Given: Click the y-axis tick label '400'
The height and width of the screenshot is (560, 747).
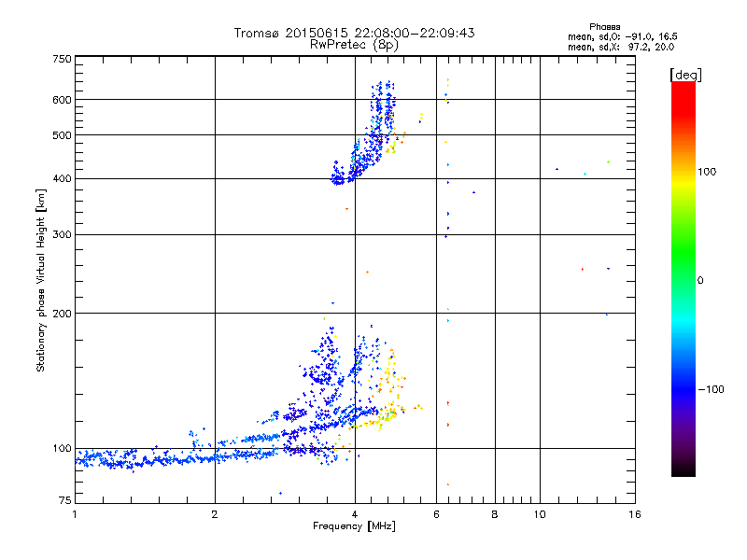Looking at the screenshot, I should 62,178.
